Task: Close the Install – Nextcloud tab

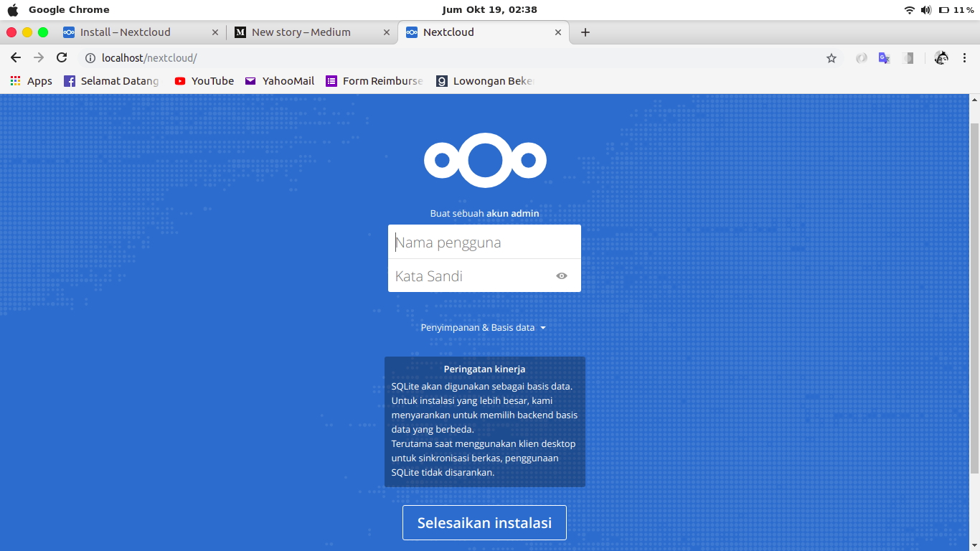Action: [x=215, y=32]
